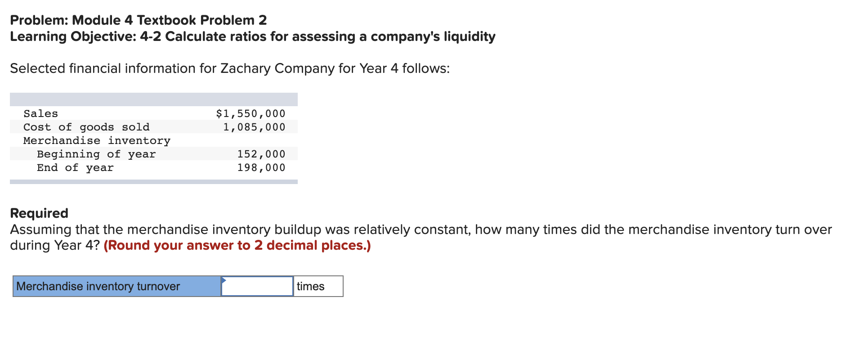Click the Cost of goods sold label

click(87, 127)
